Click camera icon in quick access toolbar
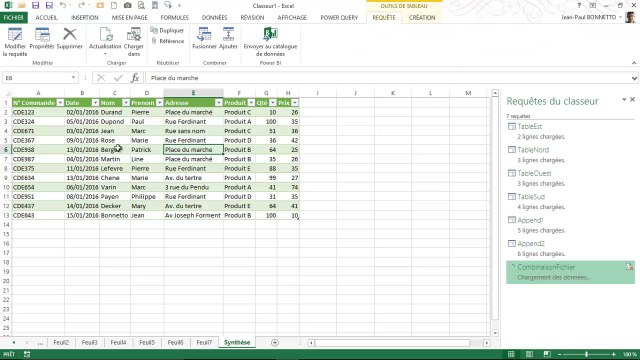The height and width of the screenshot is (360, 640). tap(127, 5)
